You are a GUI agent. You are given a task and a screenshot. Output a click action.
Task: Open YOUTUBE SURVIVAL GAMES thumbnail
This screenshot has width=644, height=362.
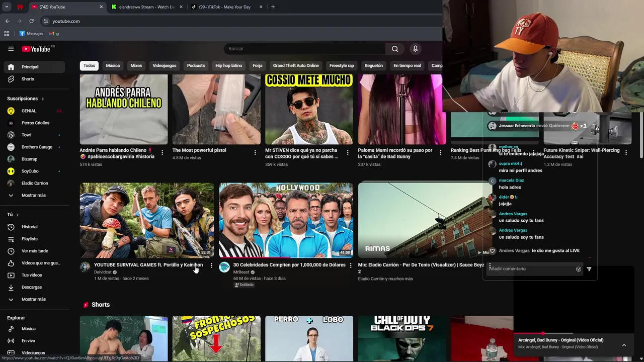[147, 220]
